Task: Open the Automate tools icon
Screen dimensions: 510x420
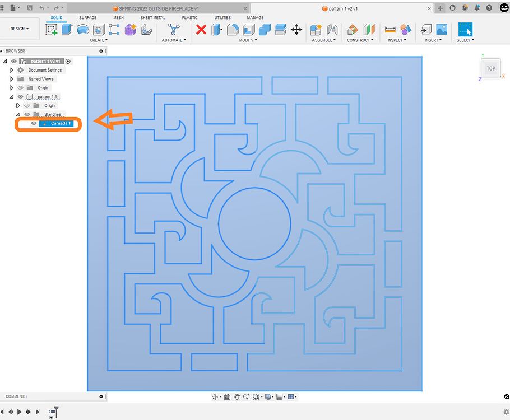Action: (x=173, y=29)
